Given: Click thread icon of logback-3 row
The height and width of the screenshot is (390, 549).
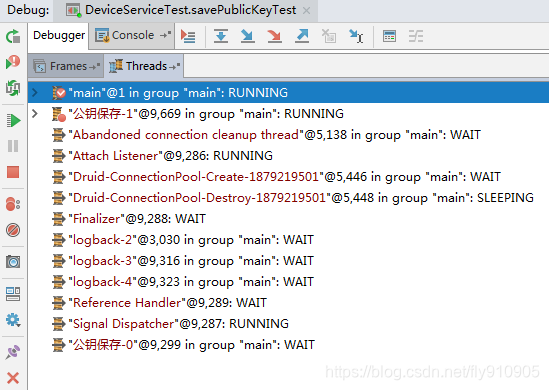Looking at the screenshot, I should [x=58, y=261].
